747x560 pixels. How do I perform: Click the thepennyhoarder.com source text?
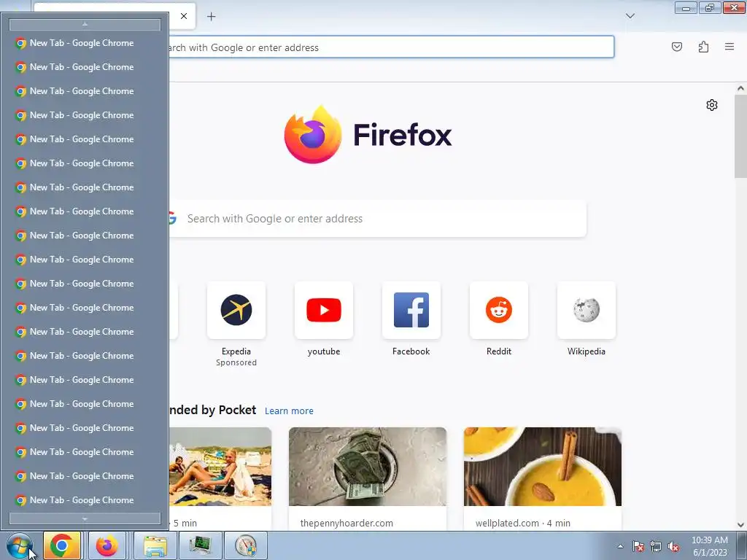[347, 523]
